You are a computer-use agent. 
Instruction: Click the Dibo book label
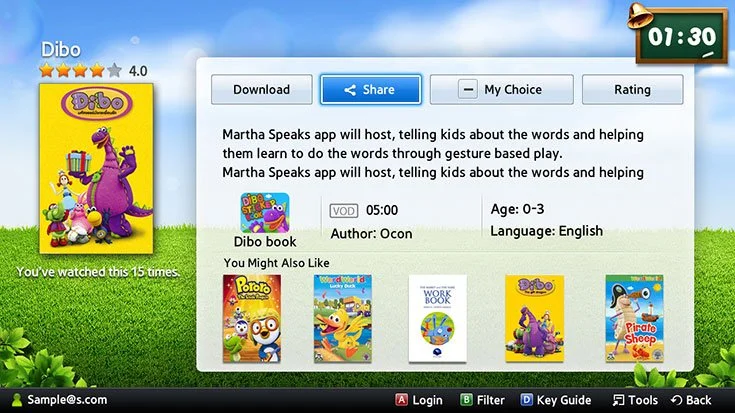(x=265, y=241)
